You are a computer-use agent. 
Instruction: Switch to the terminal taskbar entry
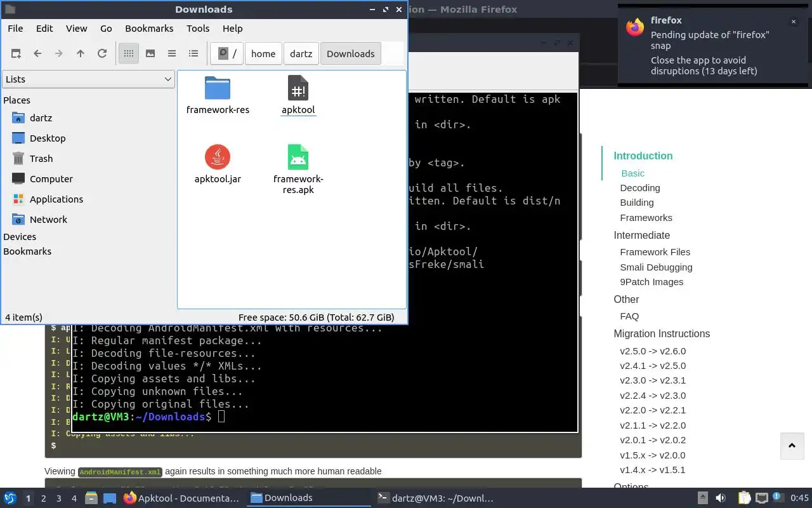[x=435, y=498]
